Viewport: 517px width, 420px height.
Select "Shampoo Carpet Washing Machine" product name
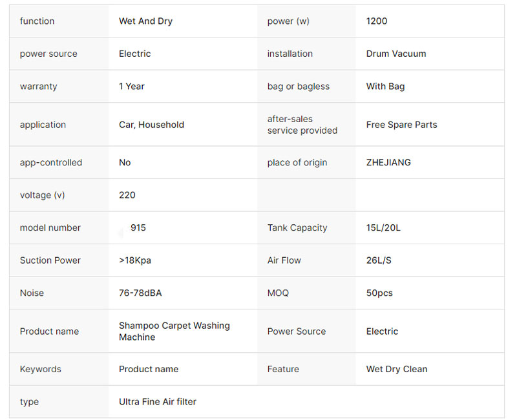174,331
